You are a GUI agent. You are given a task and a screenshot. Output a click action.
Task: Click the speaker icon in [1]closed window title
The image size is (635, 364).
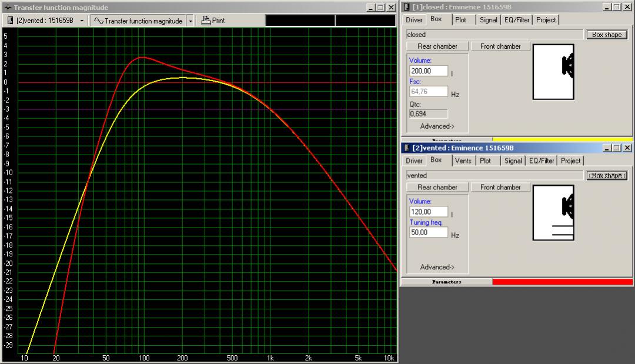tap(407, 7)
